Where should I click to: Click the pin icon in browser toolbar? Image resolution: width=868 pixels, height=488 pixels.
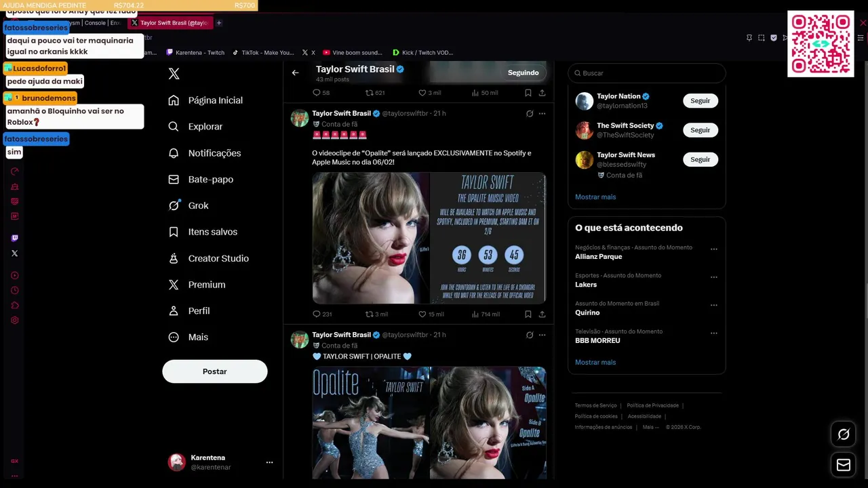tap(749, 38)
